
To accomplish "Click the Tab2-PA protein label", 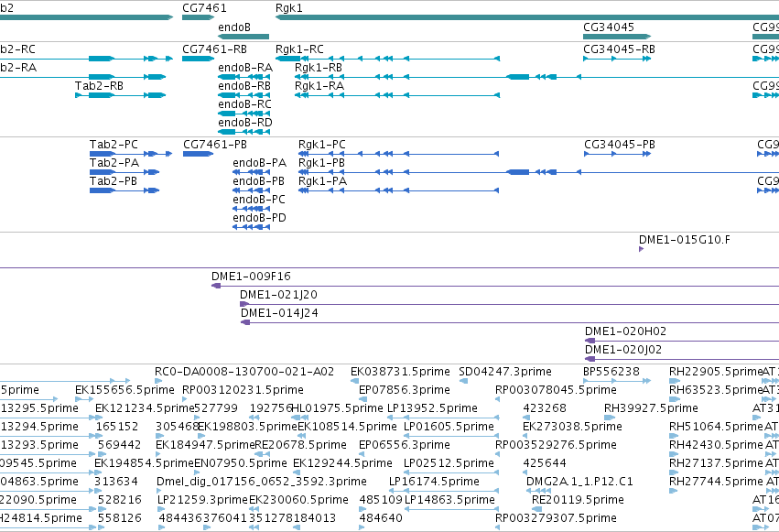I will point(114,163).
